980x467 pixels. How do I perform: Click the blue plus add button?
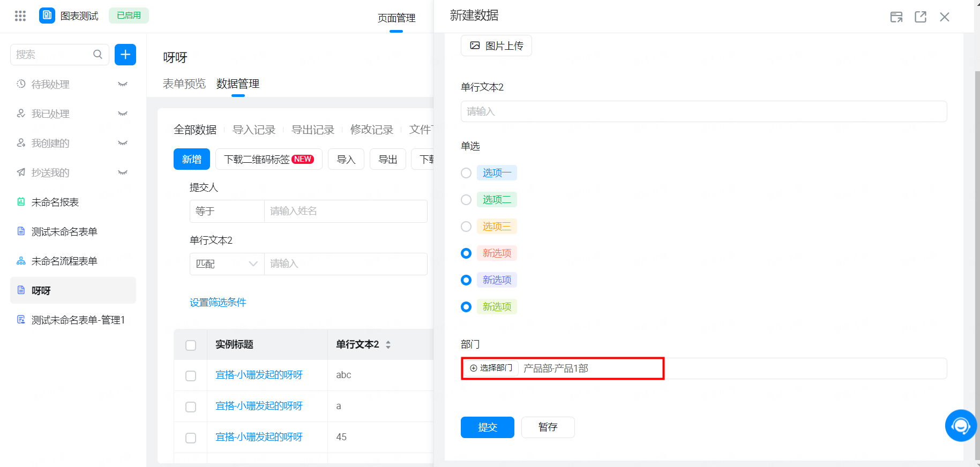click(x=125, y=55)
